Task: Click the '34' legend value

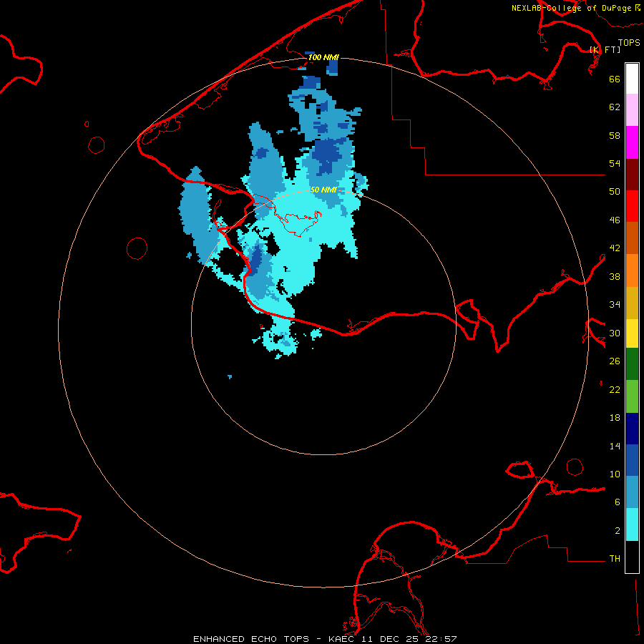Action: [x=615, y=305]
